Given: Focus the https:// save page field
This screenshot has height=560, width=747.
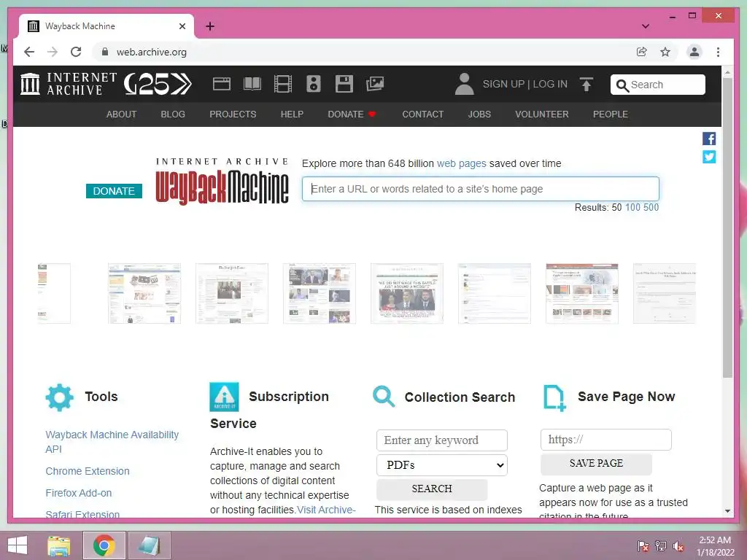Looking at the screenshot, I should point(605,440).
